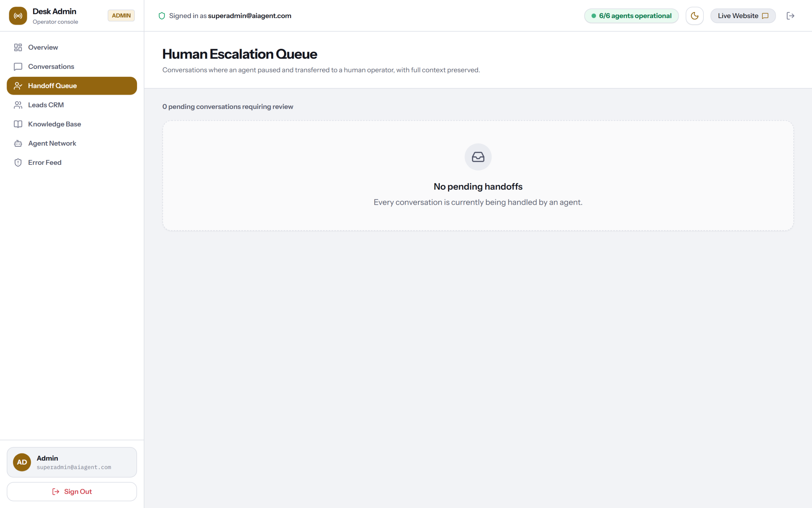
Task: Open the Overview page
Action: (72, 47)
